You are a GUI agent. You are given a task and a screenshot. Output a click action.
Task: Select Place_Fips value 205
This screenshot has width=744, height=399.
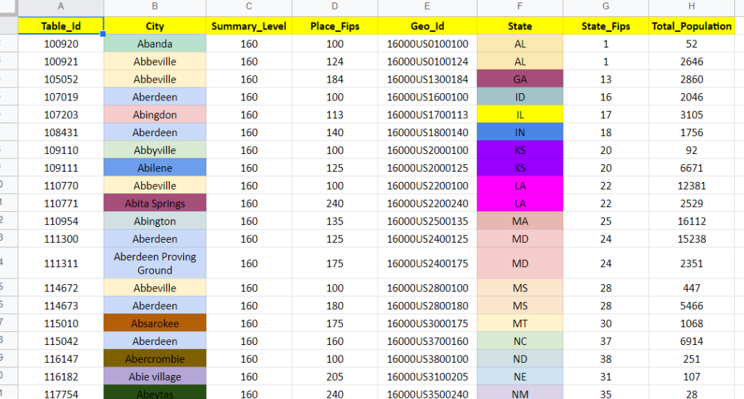[x=335, y=377]
